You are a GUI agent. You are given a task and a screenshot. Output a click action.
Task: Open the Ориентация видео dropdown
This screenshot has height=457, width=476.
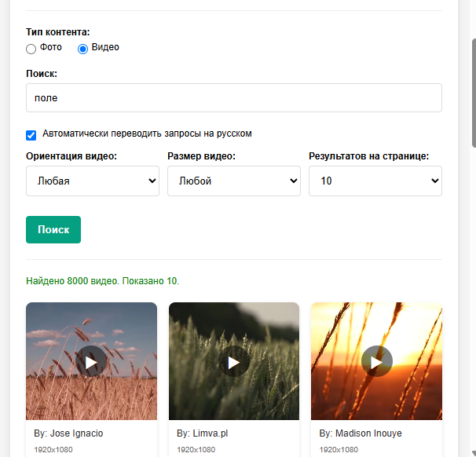pyautogui.click(x=93, y=181)
